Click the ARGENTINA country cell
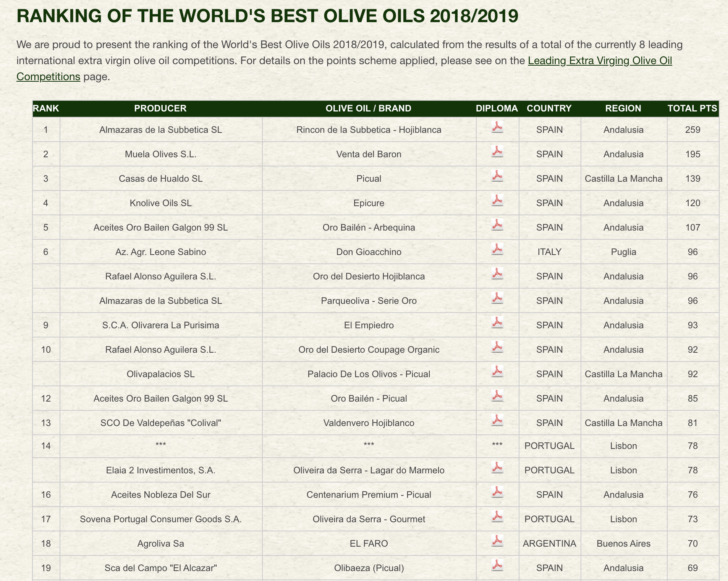The image size is (728, 581). click(550, 544)
